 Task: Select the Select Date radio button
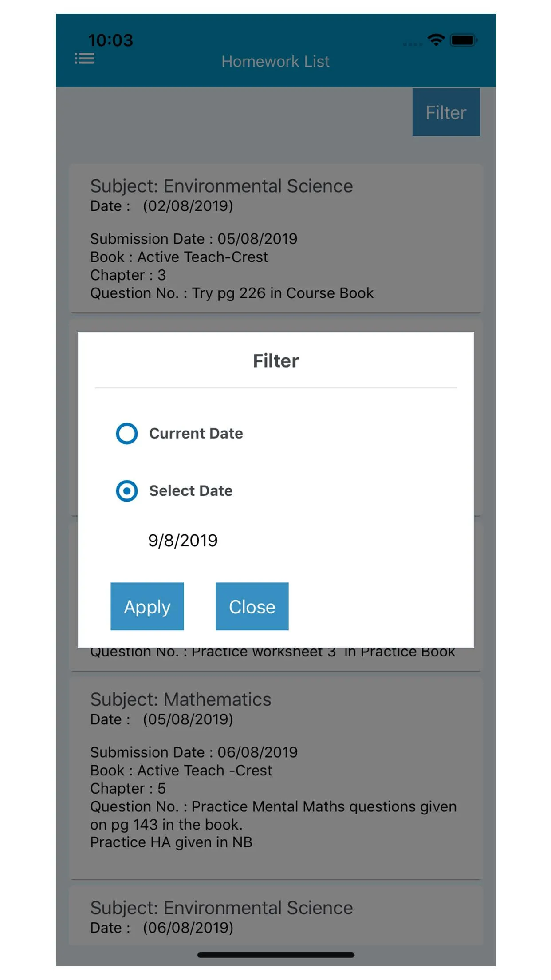pyautogui.click(x=127, y=491)
